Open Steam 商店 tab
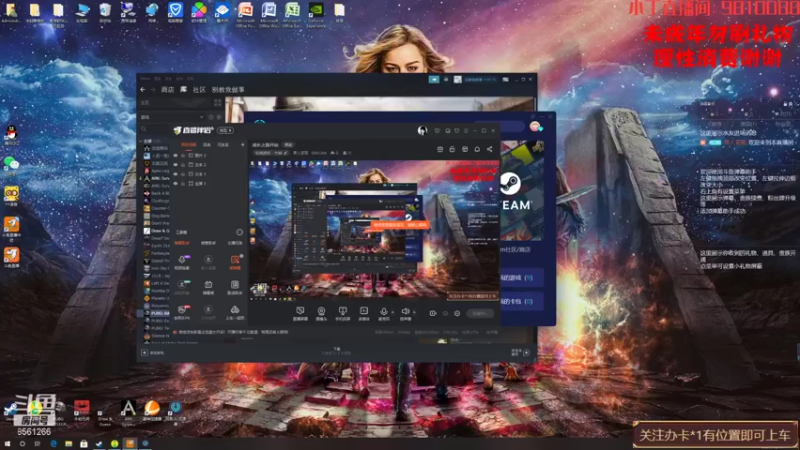Screen dimensions: 800x450 pyautogui.click(x=167, y=89)
